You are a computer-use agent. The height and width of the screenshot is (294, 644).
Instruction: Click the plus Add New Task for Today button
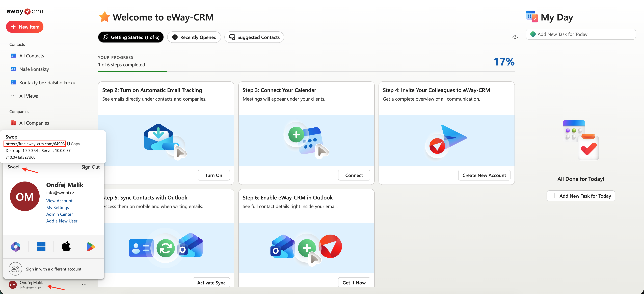(x=581, y=196)
